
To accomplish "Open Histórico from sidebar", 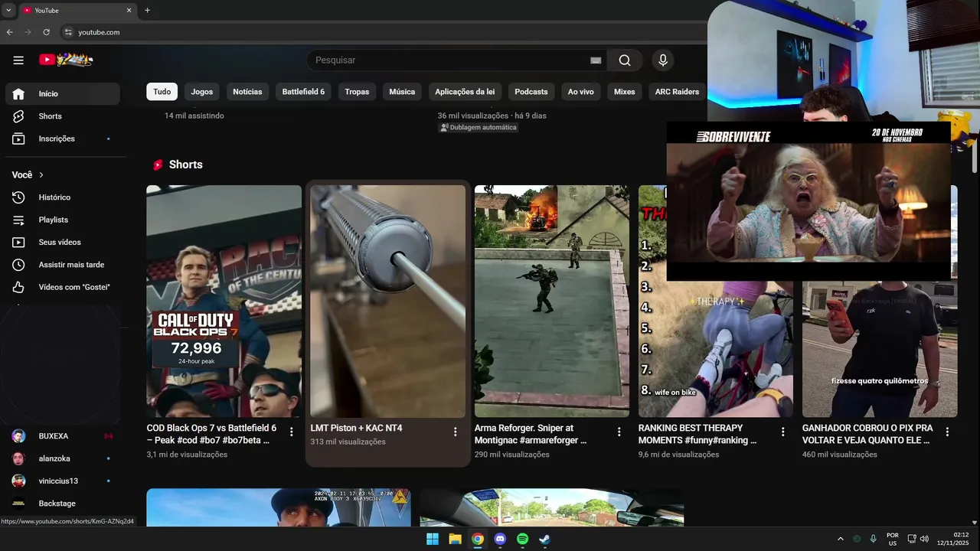I will (62, 197).
